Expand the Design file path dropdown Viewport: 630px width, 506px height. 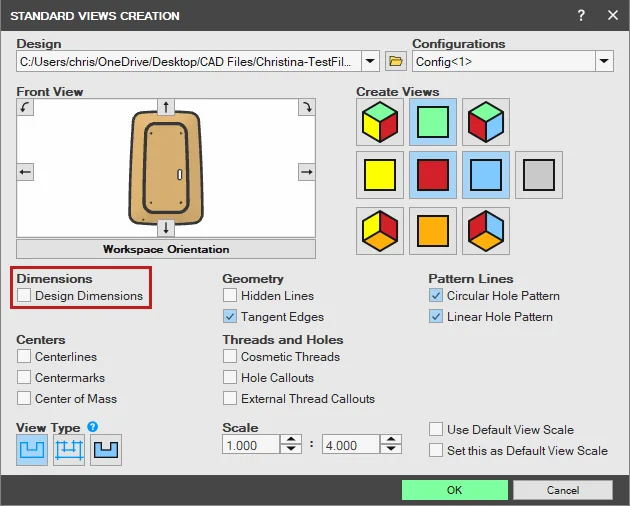(x=370, y=61)
